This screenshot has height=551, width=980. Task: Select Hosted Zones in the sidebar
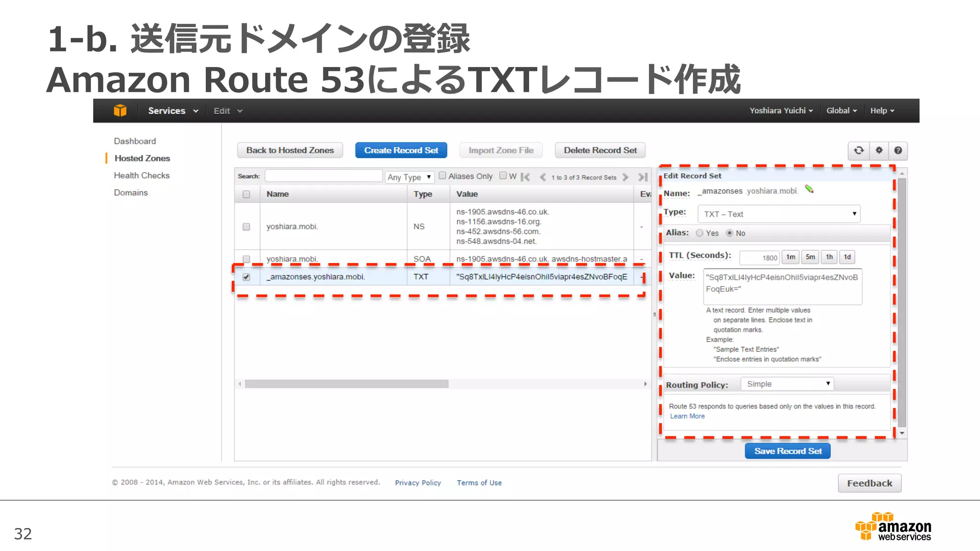point(142,158)
